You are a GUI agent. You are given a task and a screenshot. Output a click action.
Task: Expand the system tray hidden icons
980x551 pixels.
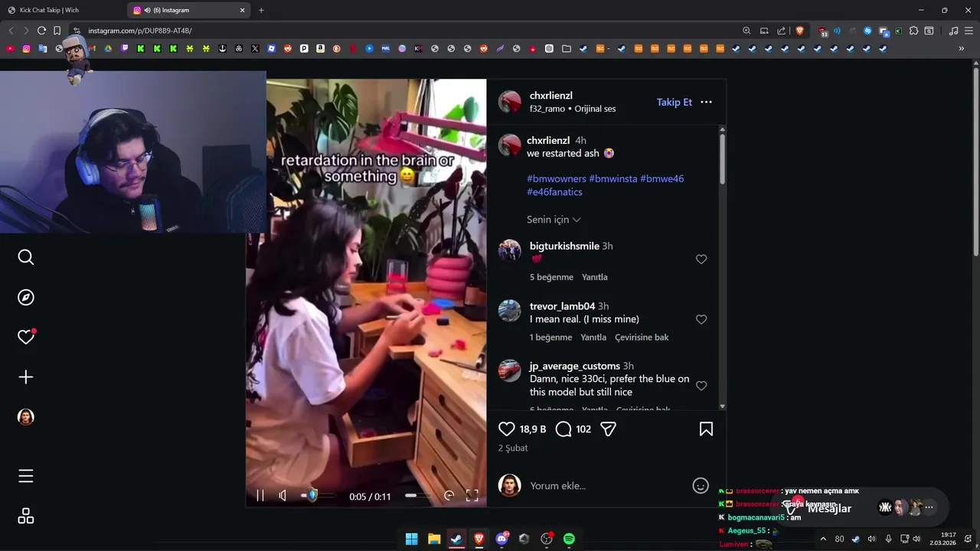coord(823,539)
